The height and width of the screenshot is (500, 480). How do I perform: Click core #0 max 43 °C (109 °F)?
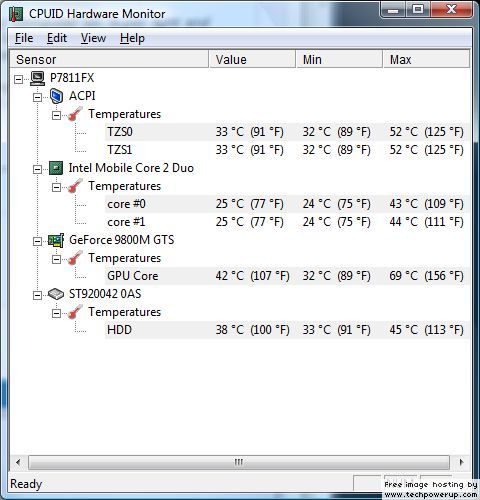[x=426, y=204]
